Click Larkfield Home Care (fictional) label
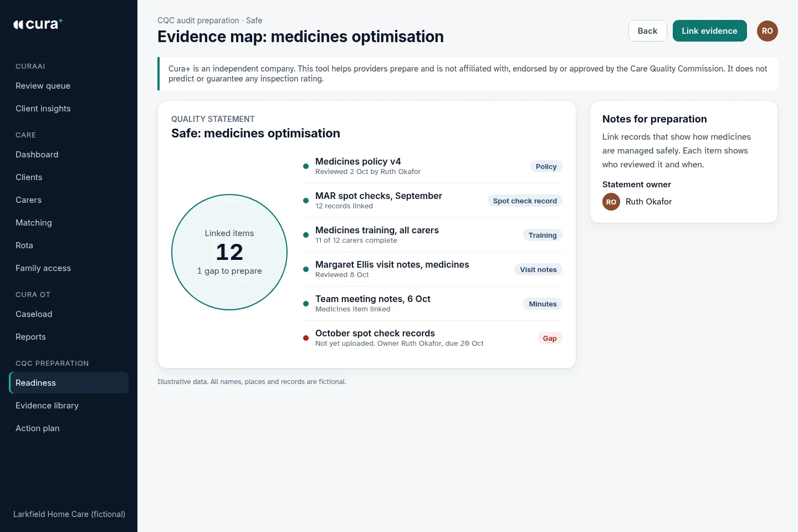 click(69, 514)
